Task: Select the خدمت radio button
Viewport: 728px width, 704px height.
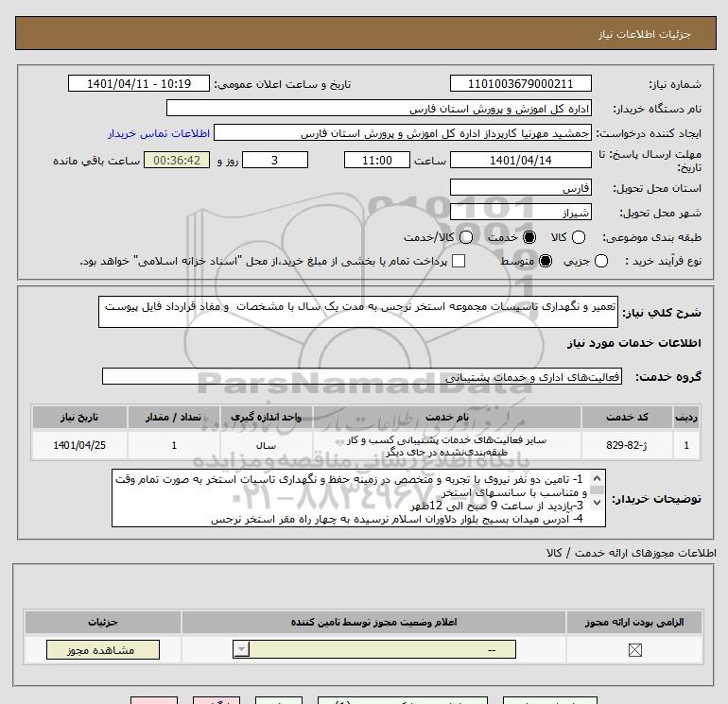Action: 529,237
